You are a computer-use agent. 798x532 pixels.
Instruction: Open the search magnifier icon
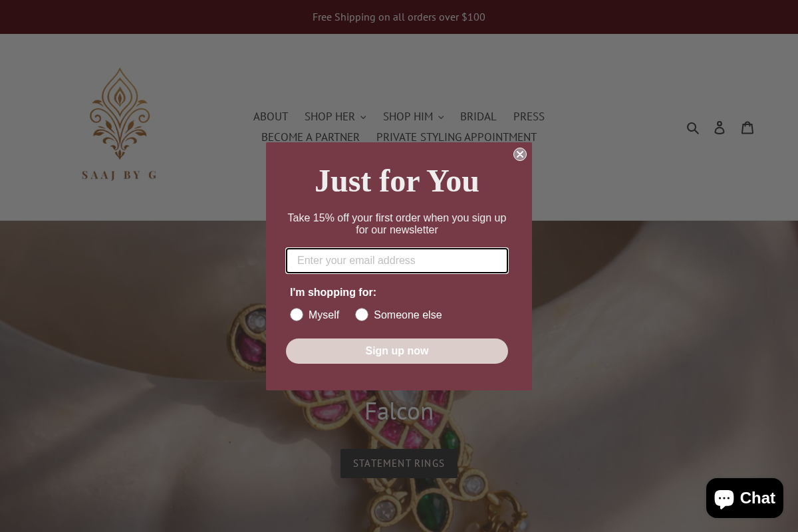coord(693,127)
